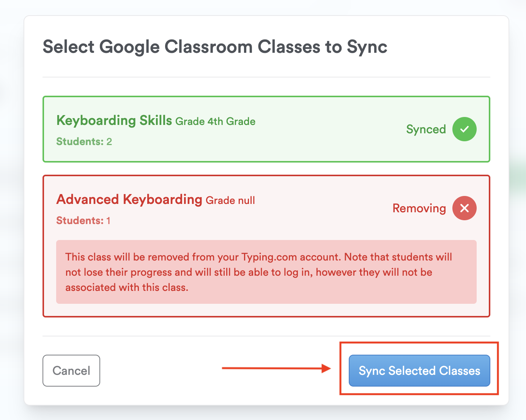Click the Grade null label
Image resolution: width=526 pixels, height=420 pixels.
tap(230, 201)
